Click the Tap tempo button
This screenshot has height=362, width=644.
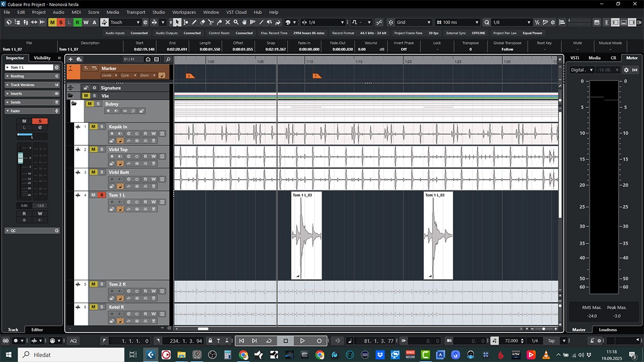(551, 341)
